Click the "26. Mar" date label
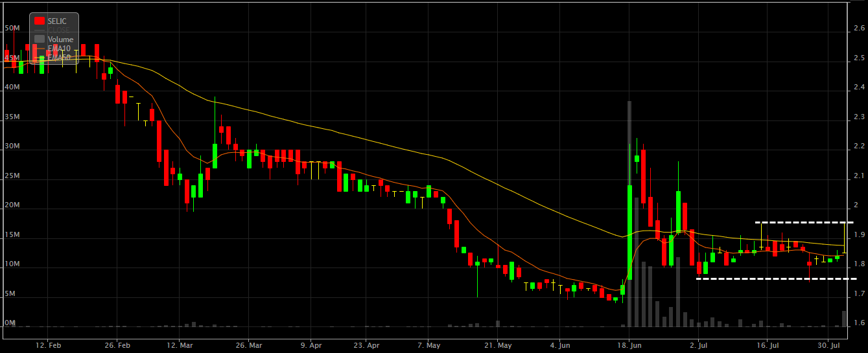Screen dimensions: 868x353 tap(249, 345)
